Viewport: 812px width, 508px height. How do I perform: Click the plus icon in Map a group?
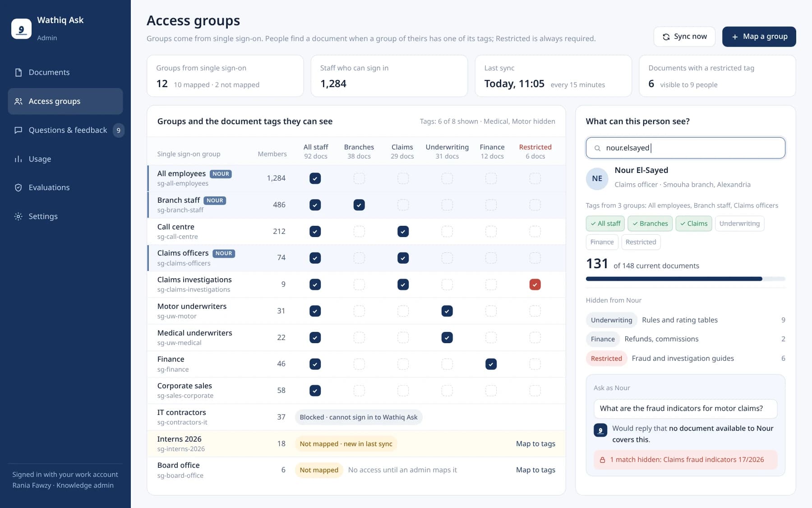735,37
